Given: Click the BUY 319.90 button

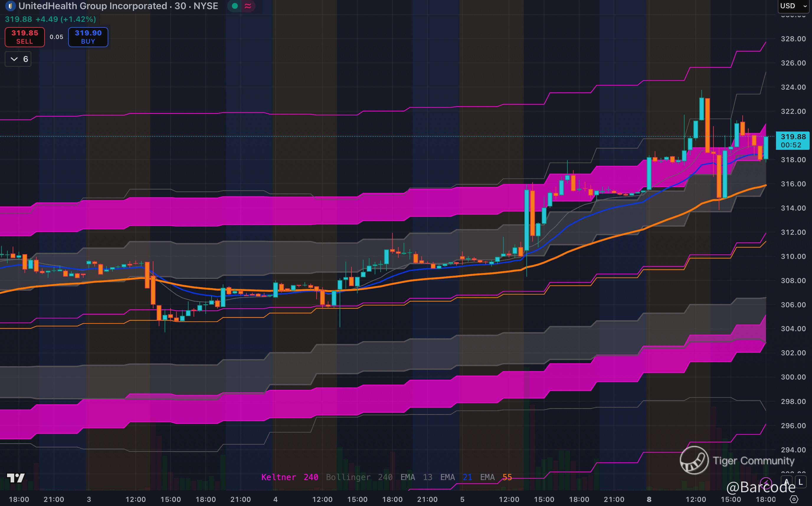Looking at the screenshot, I should 88,37.
